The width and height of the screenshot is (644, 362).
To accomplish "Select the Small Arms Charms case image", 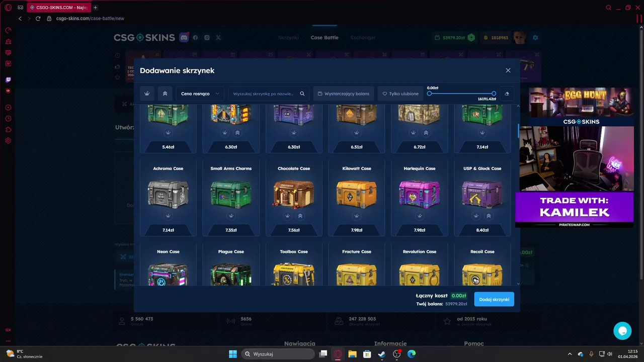I will [231, 194].
